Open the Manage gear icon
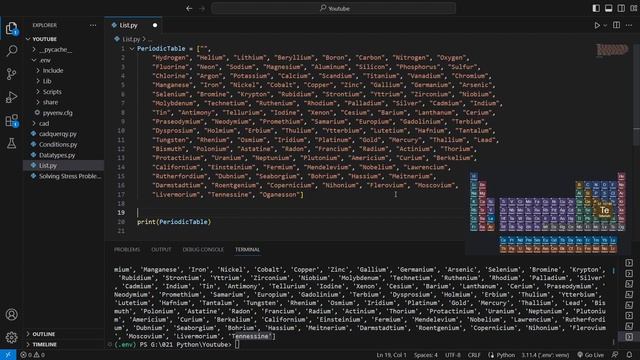The image size is (640, 360). pos(11,337)
